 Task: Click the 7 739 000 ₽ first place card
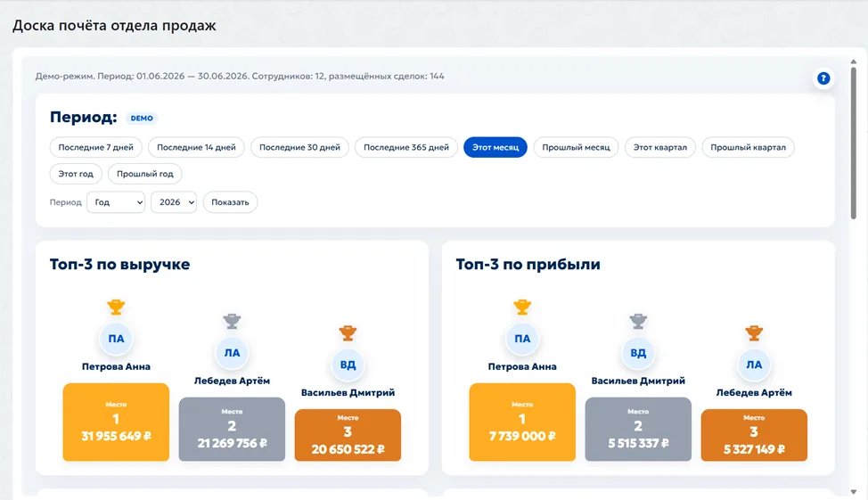tap(522, 422)
